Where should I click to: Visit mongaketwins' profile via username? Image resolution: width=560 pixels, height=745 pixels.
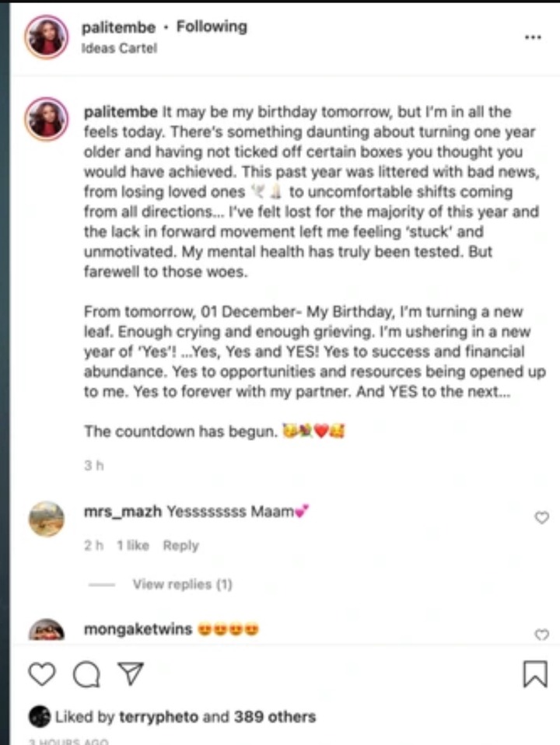tap(138, 629)
